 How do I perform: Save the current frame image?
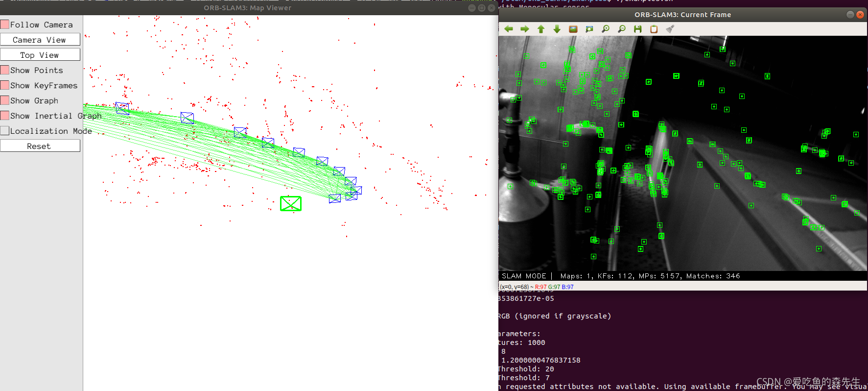(x=638, y=29)
